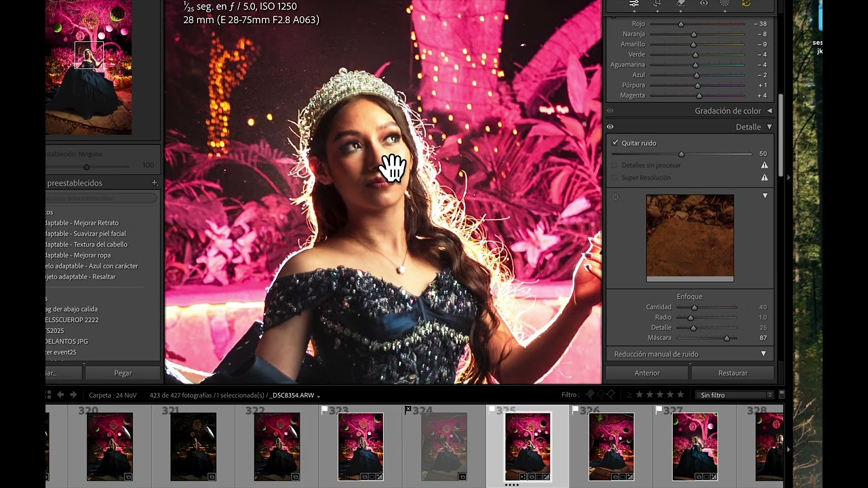Click the Navigator preview thumbnail
Image resolution: width=868 pixels, height=488 pixels.
click(x=89, y=66)
